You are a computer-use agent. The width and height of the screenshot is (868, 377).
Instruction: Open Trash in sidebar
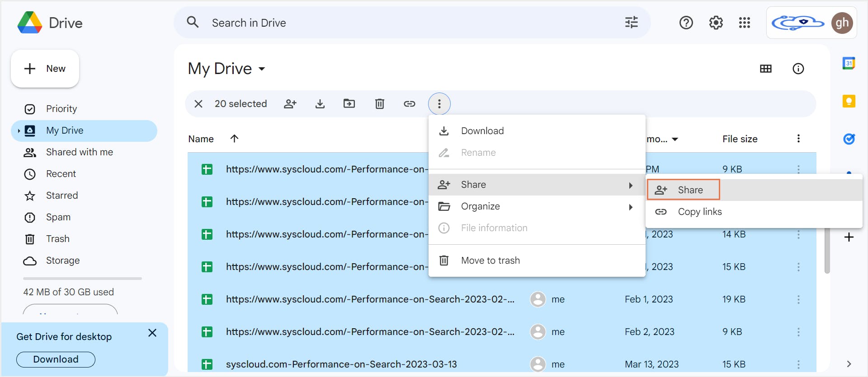84,239
